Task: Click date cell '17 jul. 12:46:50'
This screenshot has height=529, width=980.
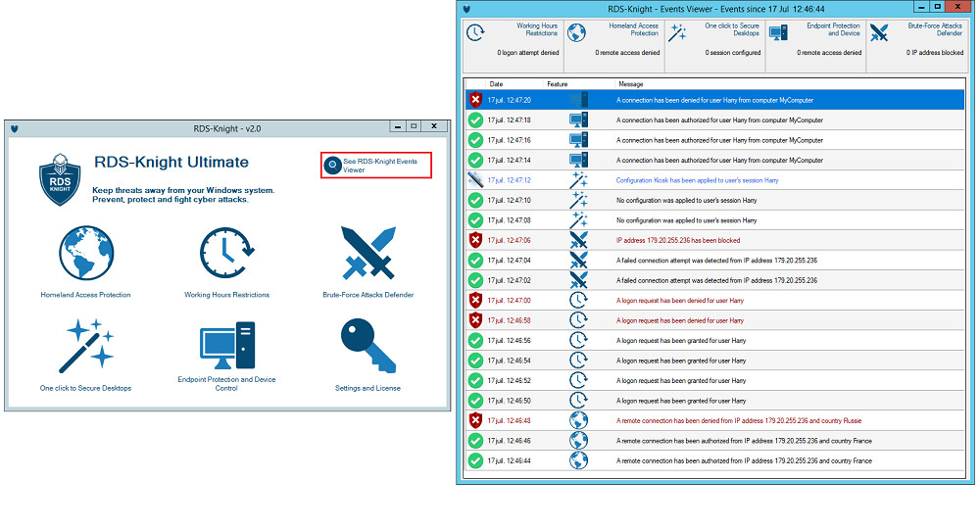Action: tap(510, 401)
